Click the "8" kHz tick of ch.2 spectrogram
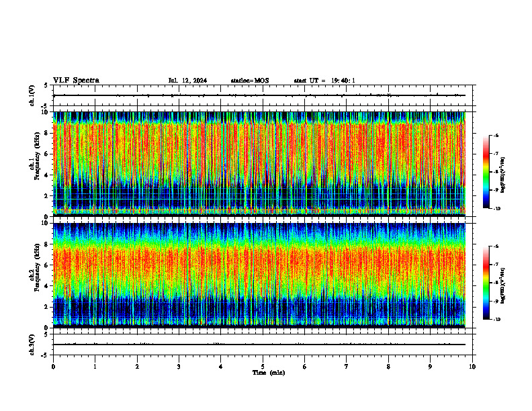This screenshot has width=532, height=411. tap(46, 244)
